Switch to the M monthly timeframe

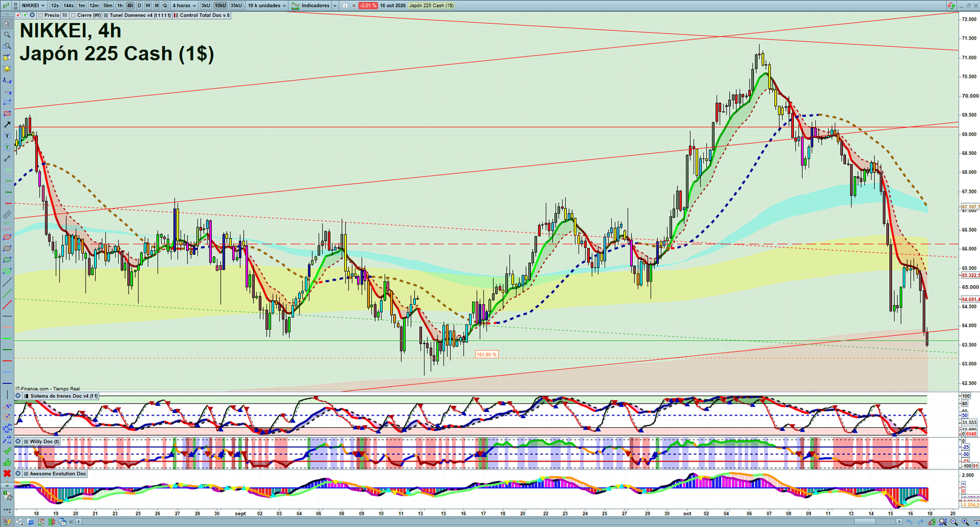[x=156, y=6]
